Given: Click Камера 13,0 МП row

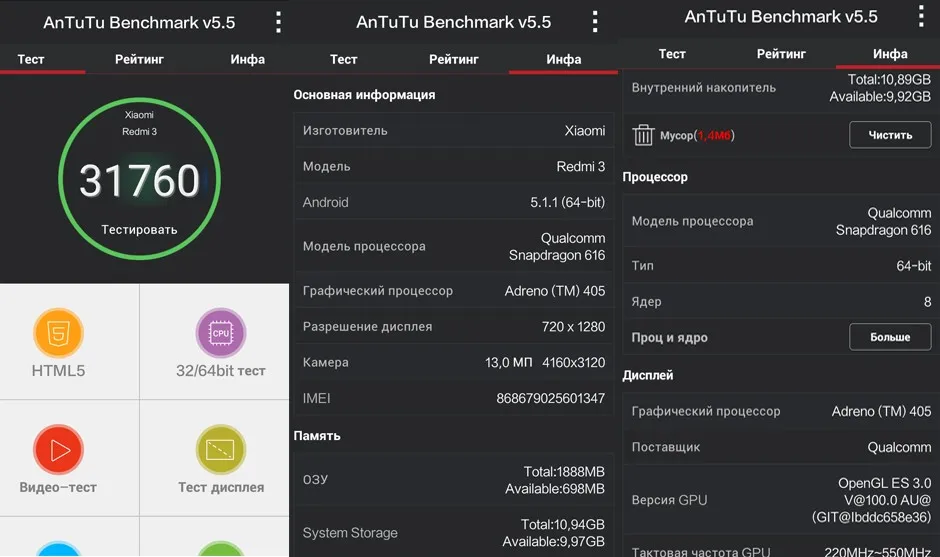Looking at the screenshot, I should click(x=454, y=362).
